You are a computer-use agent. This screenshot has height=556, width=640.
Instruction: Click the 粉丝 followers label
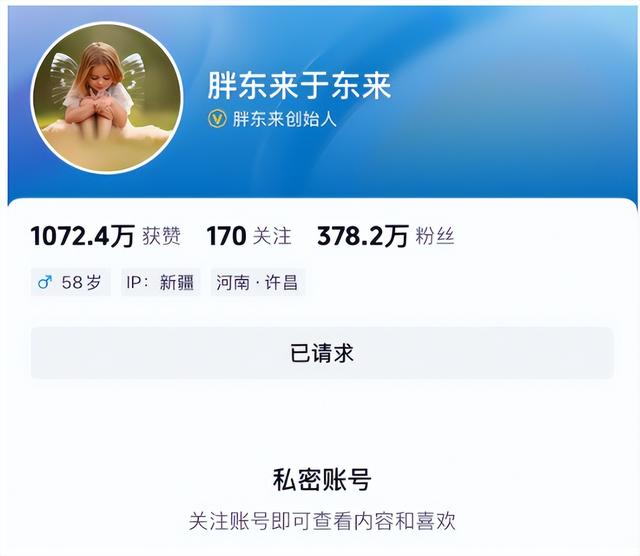coord(435,236)
